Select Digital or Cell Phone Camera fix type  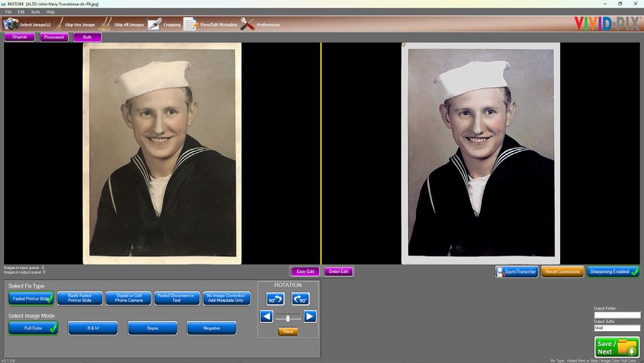pos(129,299)
